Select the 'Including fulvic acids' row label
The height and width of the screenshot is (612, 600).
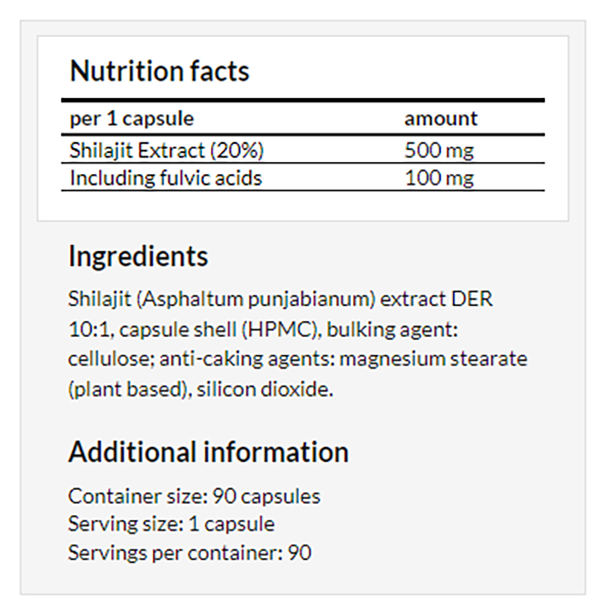(x=166, y=178)
